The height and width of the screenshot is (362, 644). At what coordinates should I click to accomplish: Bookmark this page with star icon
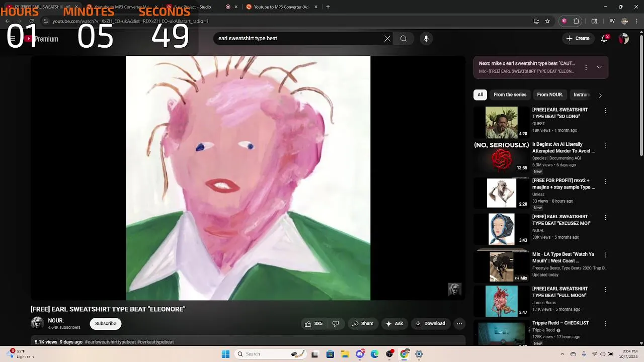pyautogui.click(x=547, y=21)
